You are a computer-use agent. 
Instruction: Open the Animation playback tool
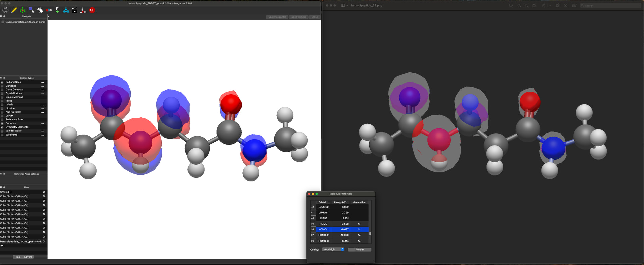point(74,10)
